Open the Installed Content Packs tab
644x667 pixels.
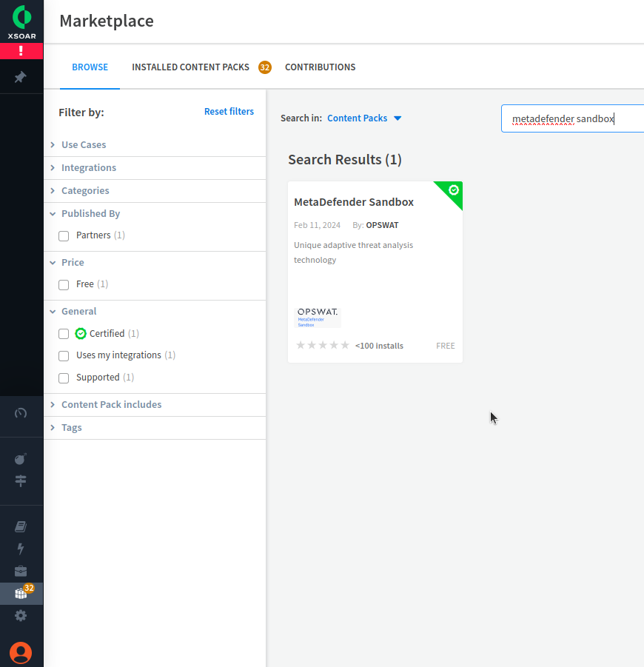(190, 67)
